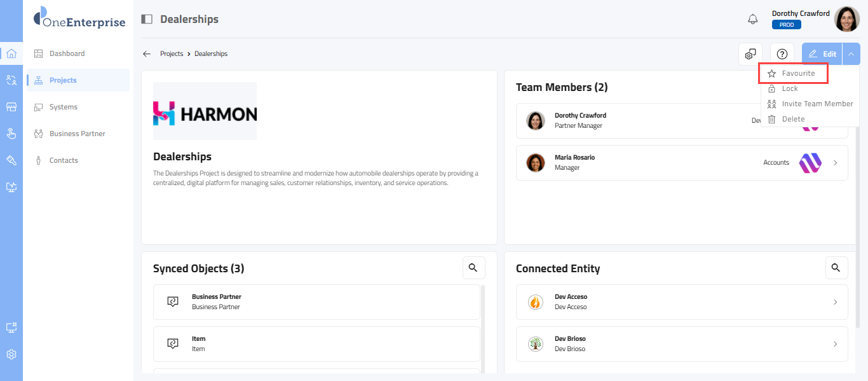868x381 pixels.
Task: Expand the Dev Brioso entity chevron
Action: [x=835, y=344]
